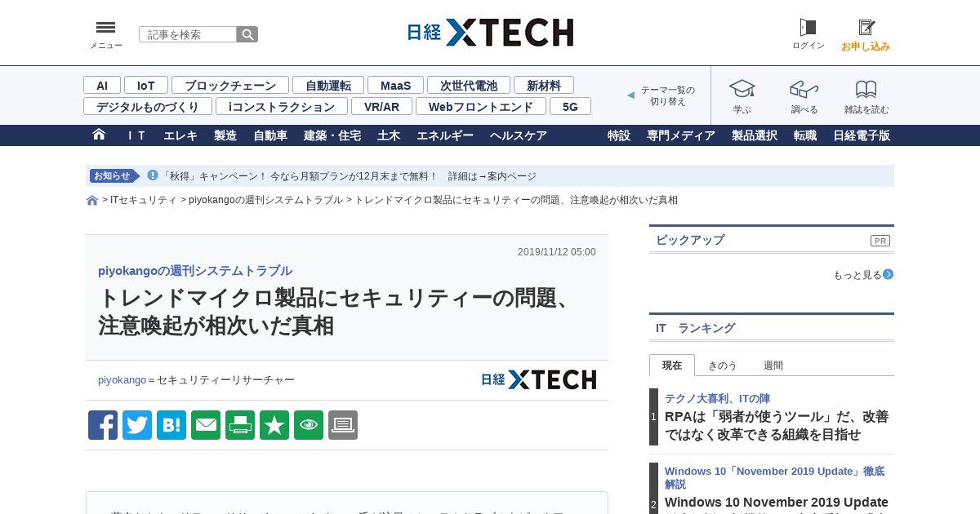This screenshot has width=980, height=514.
Task: Open ITセキュリティ breadcrumb link
Action: click(143, 200)
